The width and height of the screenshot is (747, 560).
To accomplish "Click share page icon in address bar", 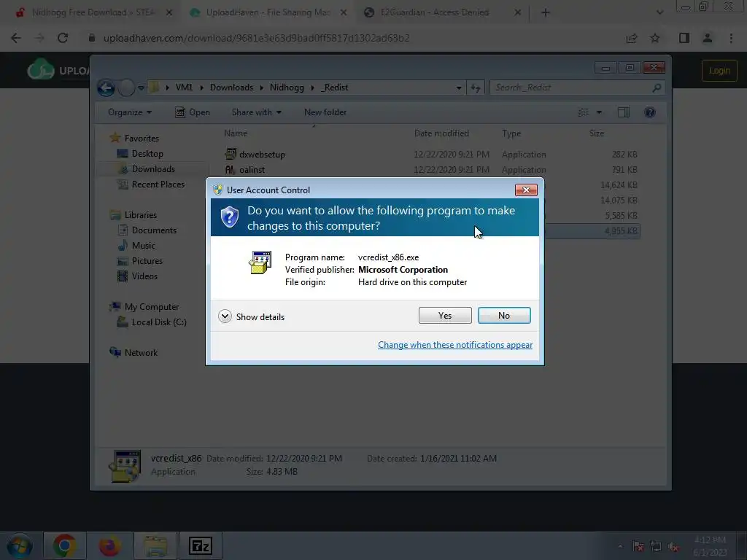I will point(632,38).
